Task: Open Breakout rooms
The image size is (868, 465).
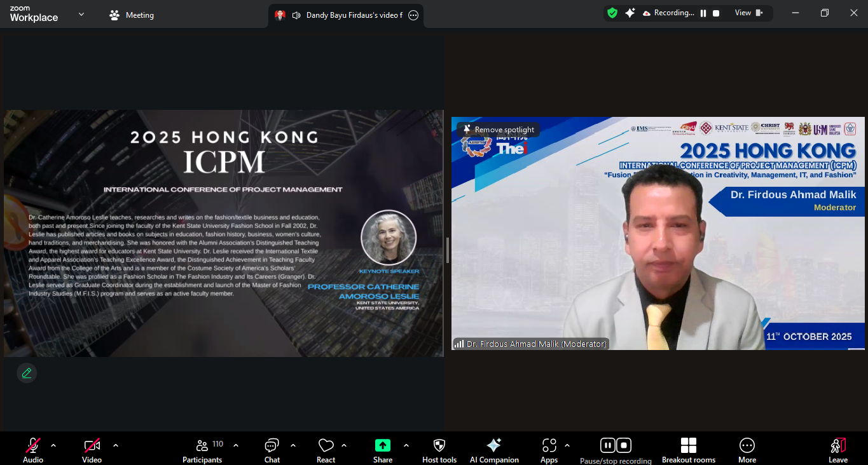Action: pyautogui.click(x=688, y=446)
